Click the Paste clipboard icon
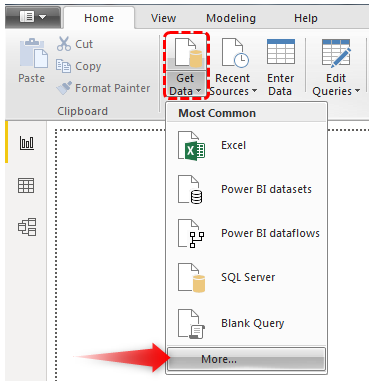 coord(33,53)
